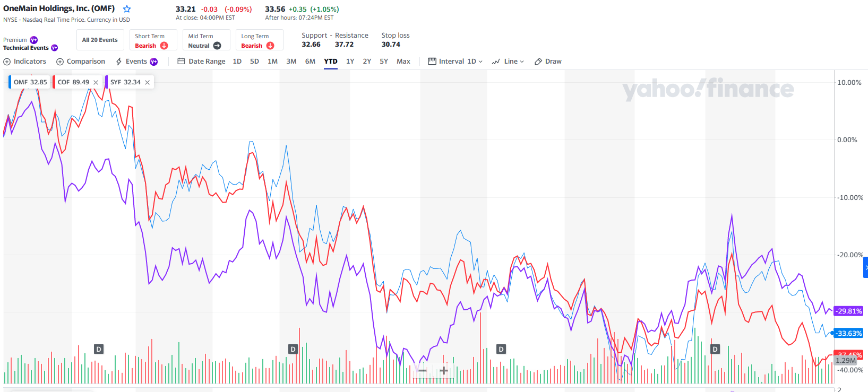Screen dimensions: 868x392
Task: Select the YTD range
Action: click(x=331, y=62)
